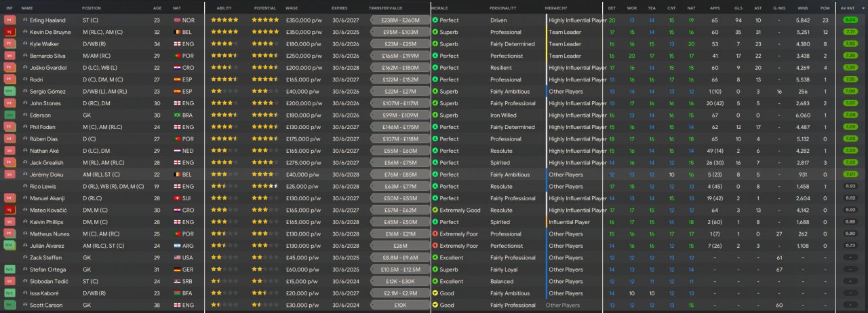Click Scott Carson's green status icon

[9, 305]
